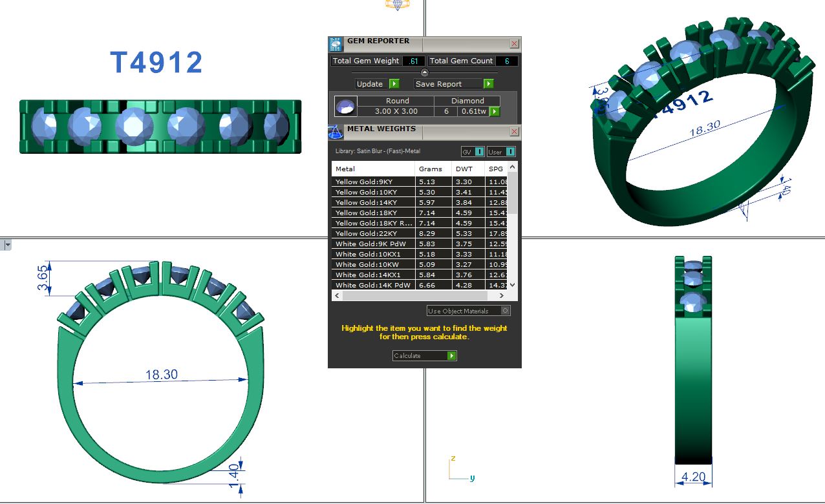The height and width of the screenshot is (504, 825).
Task: Click the green Calculate arrow button
Action: pos(452,356)
